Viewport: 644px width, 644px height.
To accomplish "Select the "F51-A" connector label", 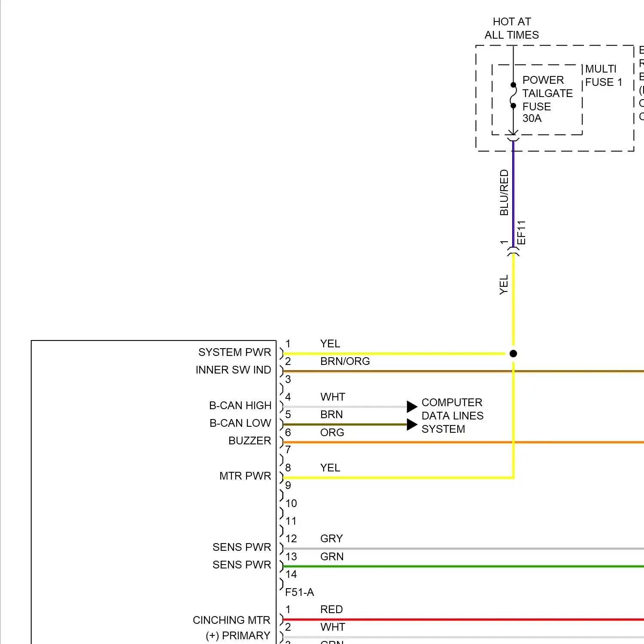I will pyautogui.click(x=300, y=592).
